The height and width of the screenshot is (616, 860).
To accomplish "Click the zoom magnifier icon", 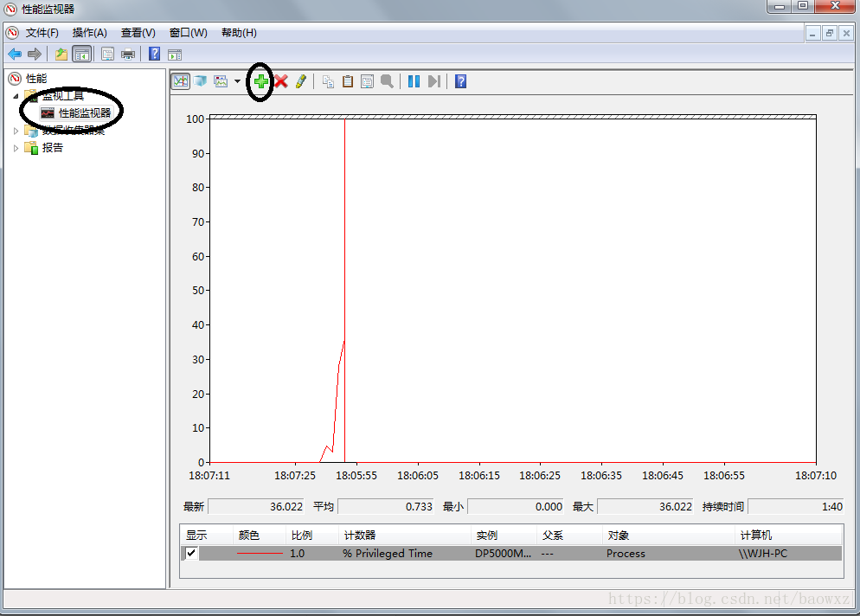I will click(388, 81).
